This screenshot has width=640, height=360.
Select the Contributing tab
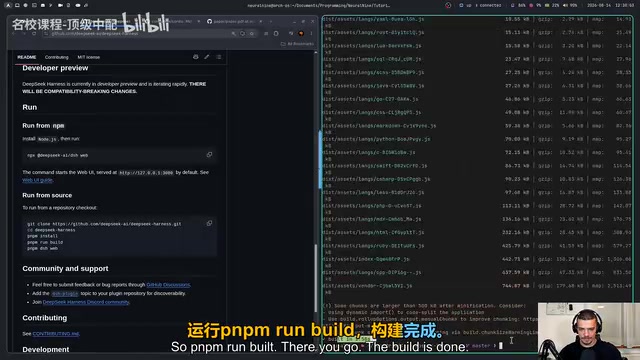click(x=57, y=57)
